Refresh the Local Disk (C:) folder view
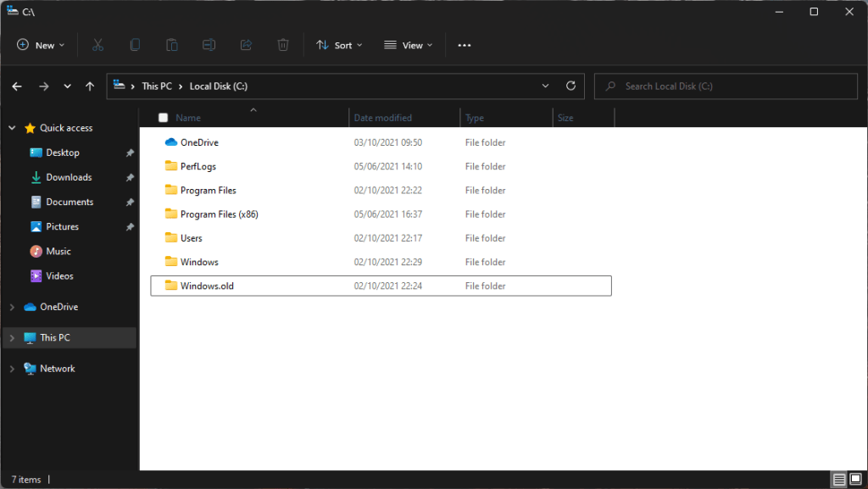Image resolution: width=868 pixels, height=489 pixels. pyautogui.click(x=570, y=86)
